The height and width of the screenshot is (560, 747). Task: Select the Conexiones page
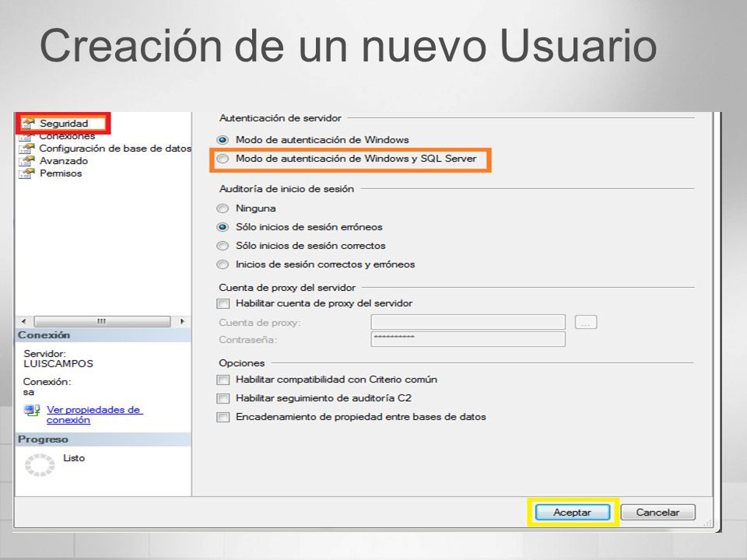point(67,136)
